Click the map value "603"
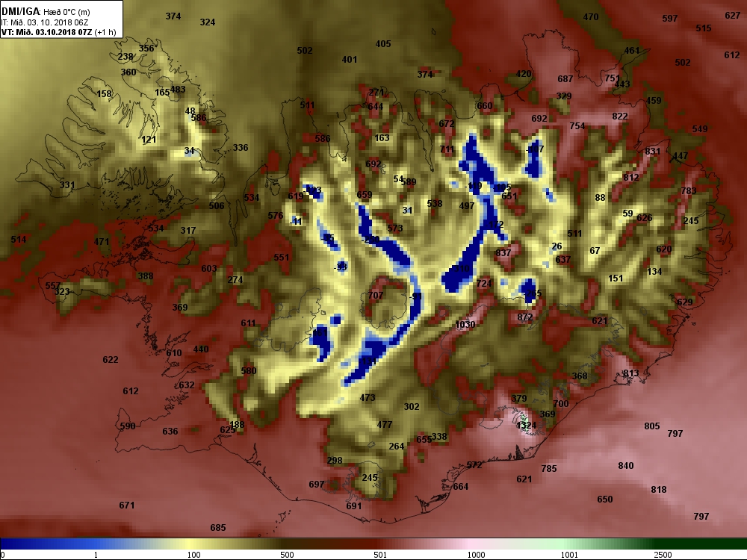This screenshot has height=560, width=747. tap(208, 269)
